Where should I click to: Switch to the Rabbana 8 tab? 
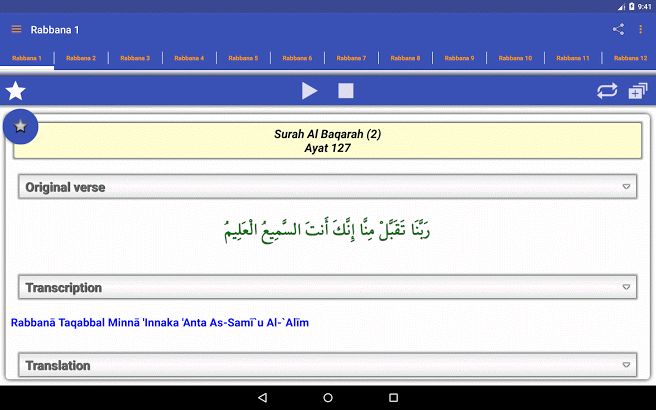405,58
